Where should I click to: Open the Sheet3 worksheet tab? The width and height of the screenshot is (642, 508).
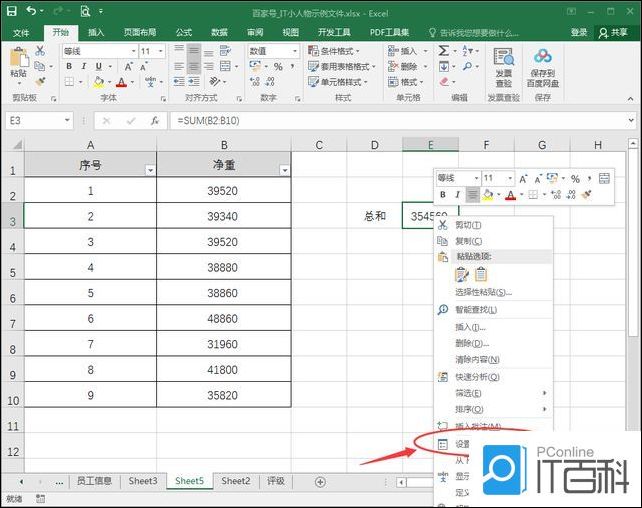142,481
